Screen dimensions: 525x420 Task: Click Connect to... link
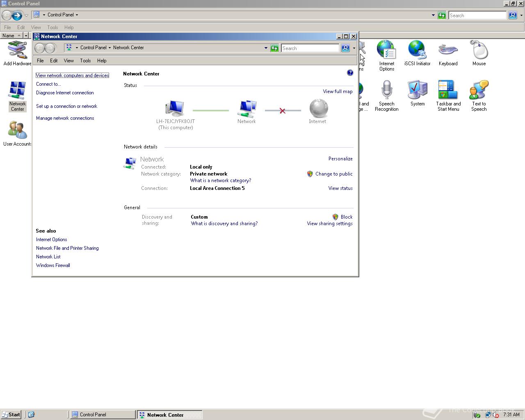(48, 84)
